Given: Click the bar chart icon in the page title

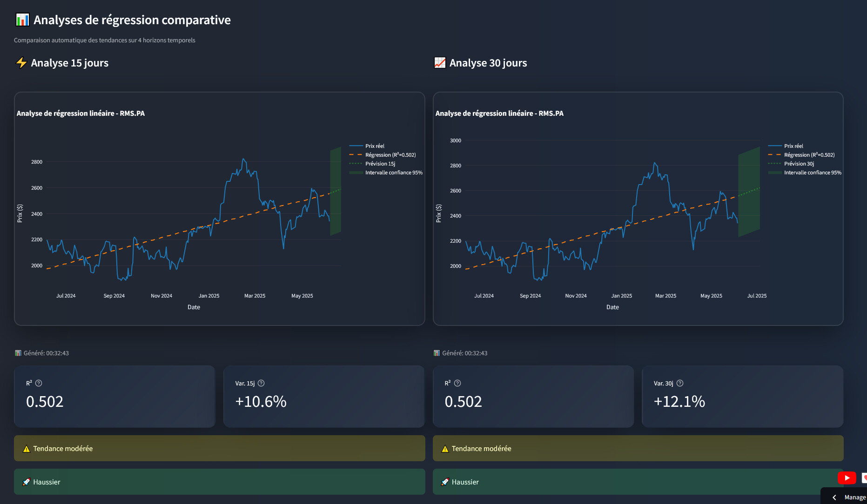Looking at the screenshot, I should (x=22, y=20).
